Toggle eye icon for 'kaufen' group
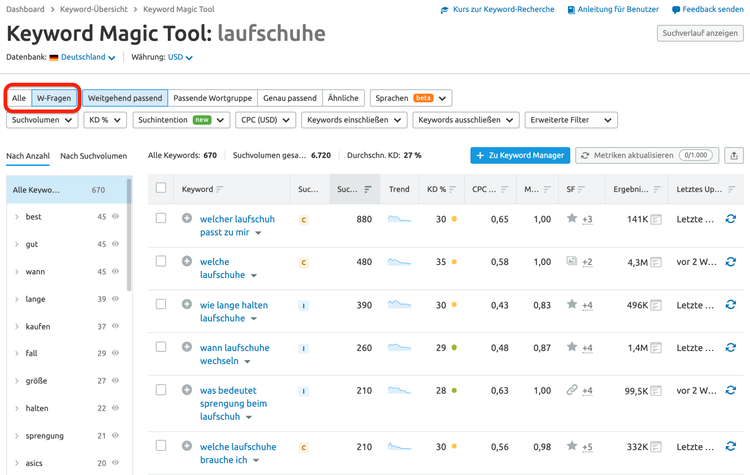750x475 pixels. click(115, 326)
